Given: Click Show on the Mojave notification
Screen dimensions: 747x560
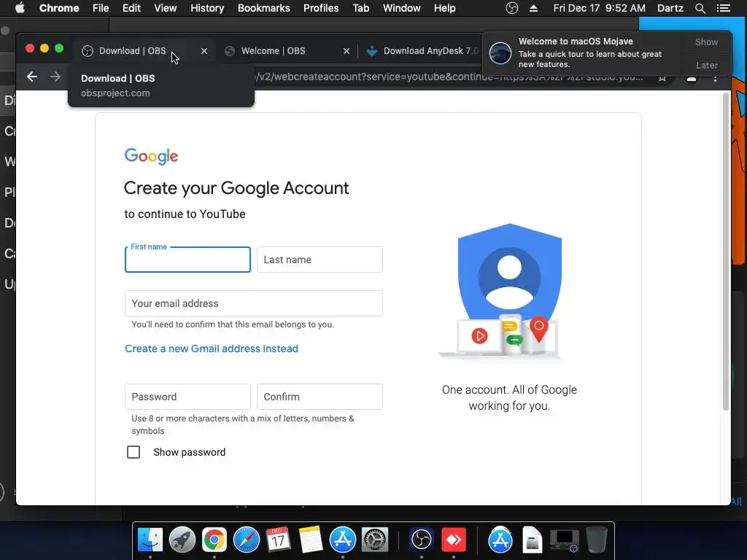Looking at the screenshot, I should tap(706, 42).
